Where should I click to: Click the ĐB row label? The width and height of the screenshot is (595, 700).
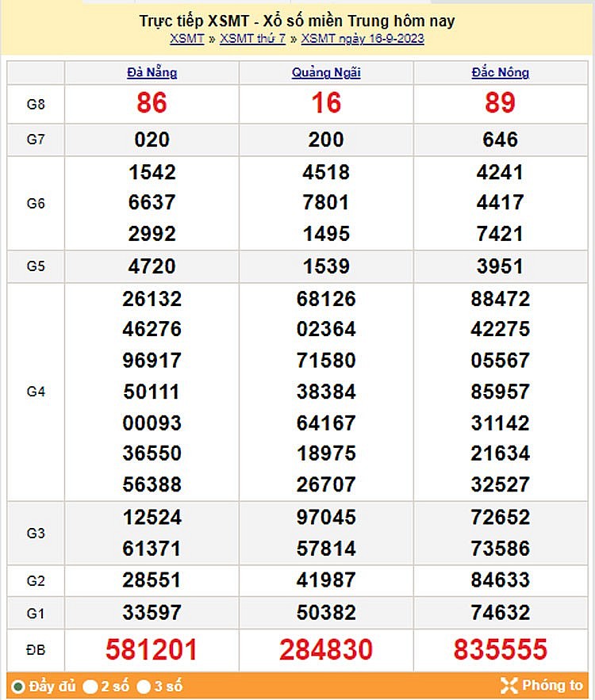tap(36, 650)
